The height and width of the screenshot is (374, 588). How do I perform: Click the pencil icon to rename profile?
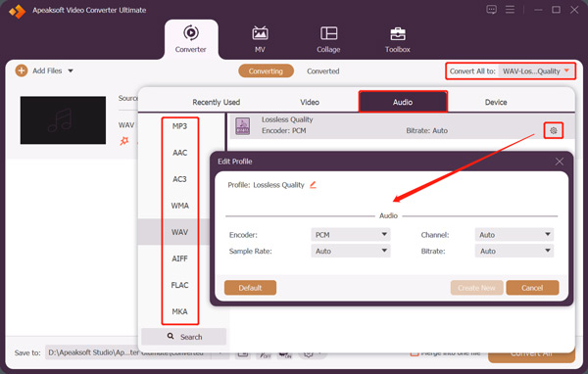coord(313,184)
